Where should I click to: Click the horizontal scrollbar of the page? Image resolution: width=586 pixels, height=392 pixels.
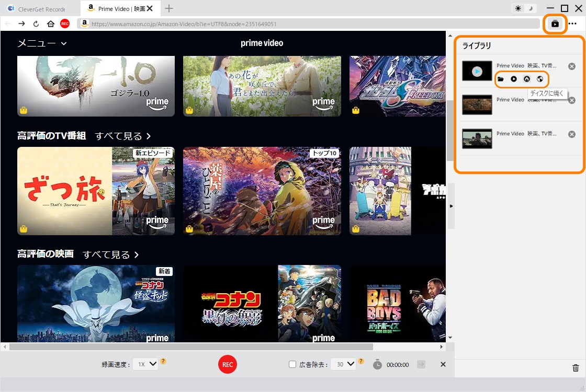click(x=191, y=347)
